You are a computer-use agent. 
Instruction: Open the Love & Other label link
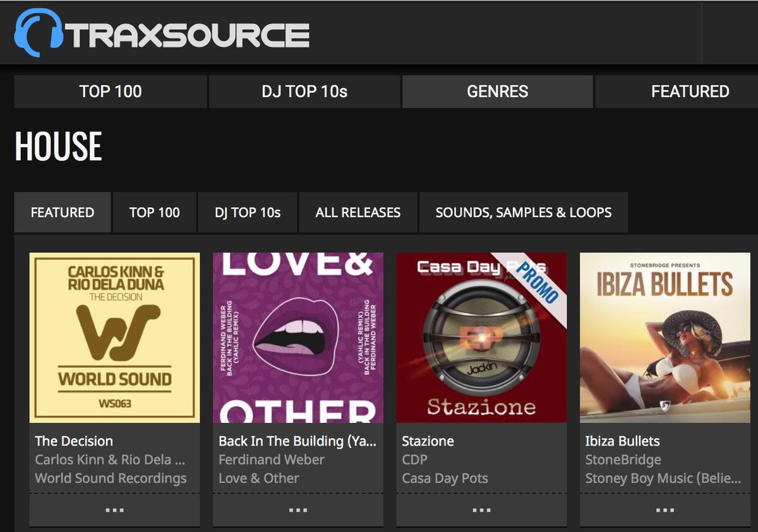click(259, 478)
